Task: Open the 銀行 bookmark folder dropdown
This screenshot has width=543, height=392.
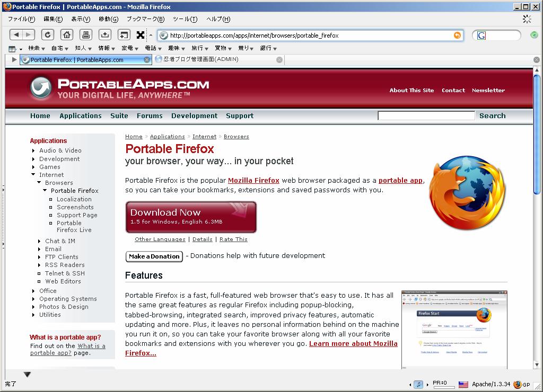Action: coord(268,48)
